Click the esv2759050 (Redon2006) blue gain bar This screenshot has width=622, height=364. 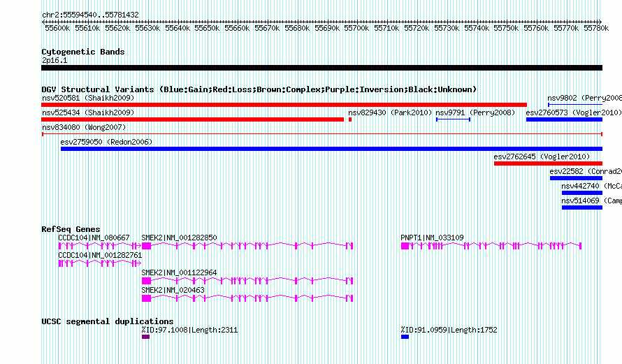(332, 149)
